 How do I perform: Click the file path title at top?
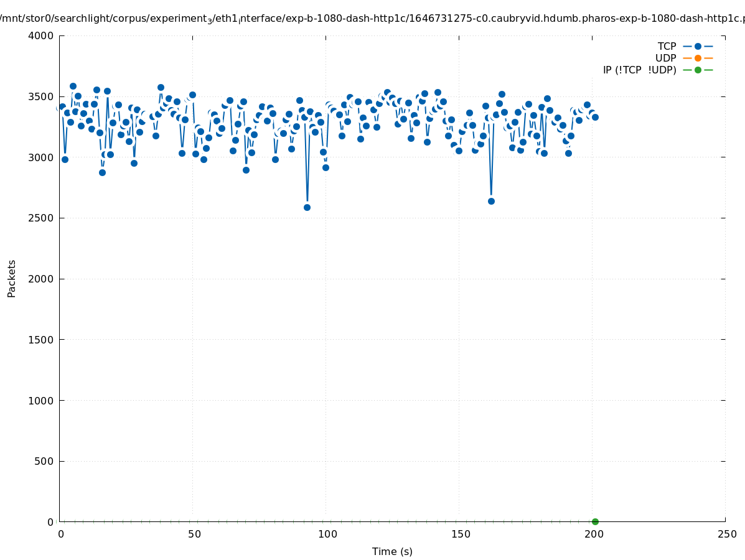coord(372,18)
